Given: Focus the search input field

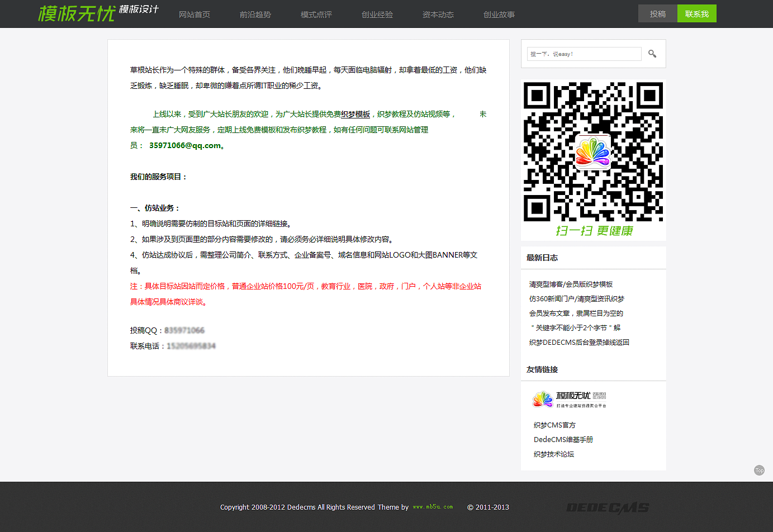Looking at the screenshot, I should tap(584, 54).
